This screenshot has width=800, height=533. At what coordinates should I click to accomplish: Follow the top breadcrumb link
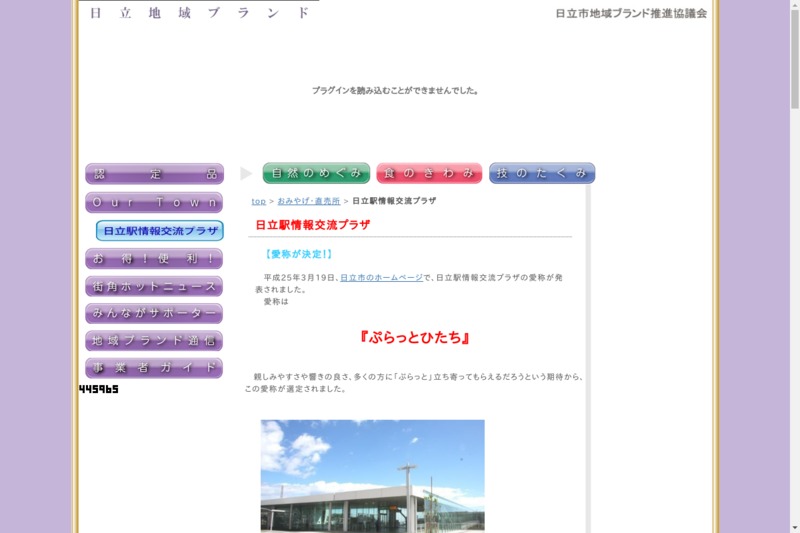[x=258, y=201]
